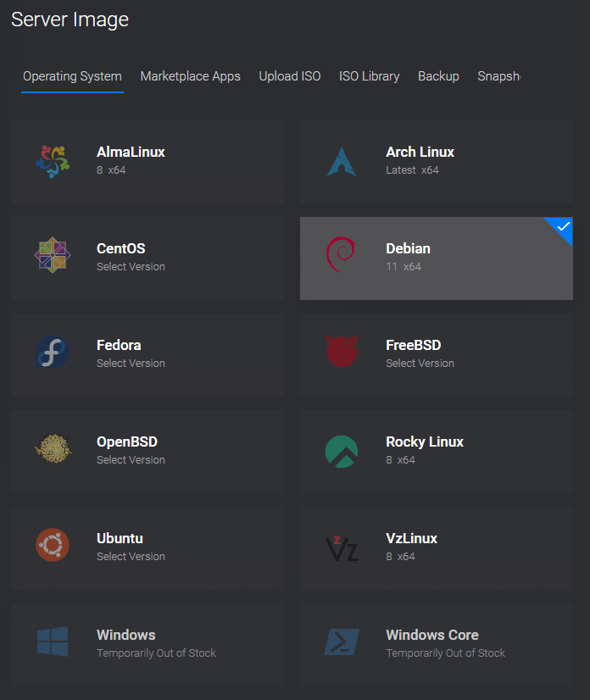
Task: Click the FreeBSD devil logo icon
Action: click(x=342, y=353)
